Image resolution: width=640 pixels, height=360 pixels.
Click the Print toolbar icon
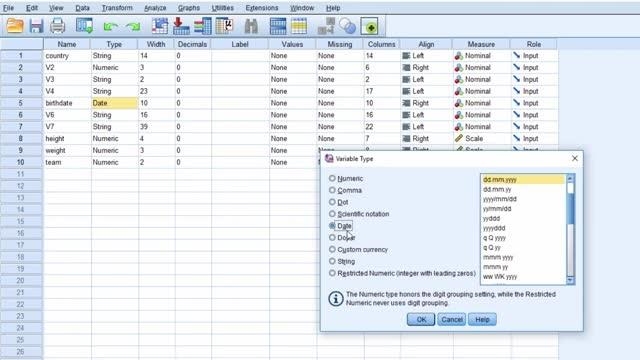point(58,26)
